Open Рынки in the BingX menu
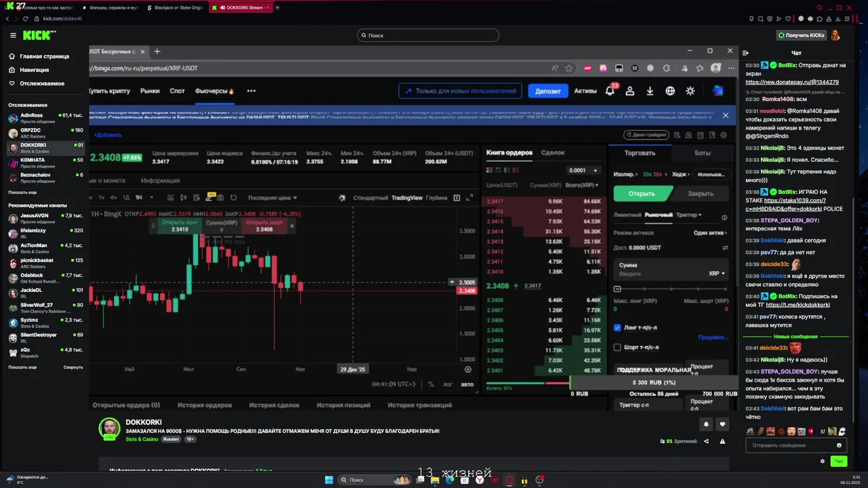This screenshot has height=488, width=868. click(x=150, y=91)
